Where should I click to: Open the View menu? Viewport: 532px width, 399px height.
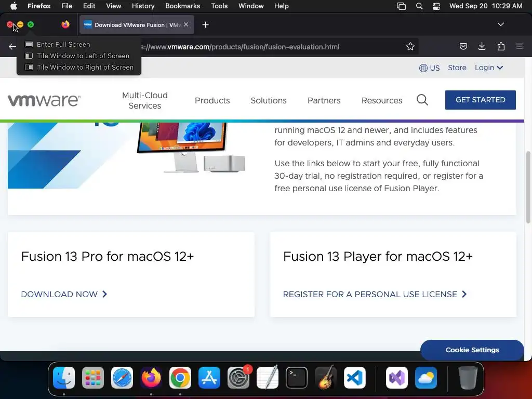point(113,6)
